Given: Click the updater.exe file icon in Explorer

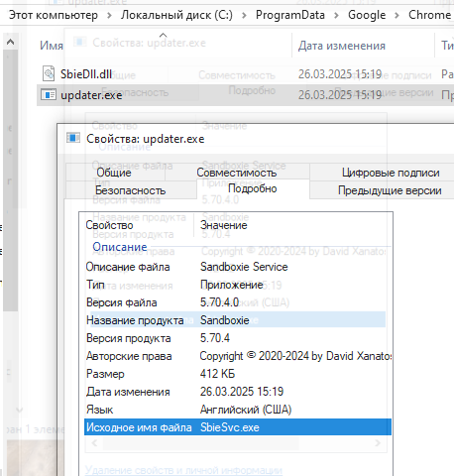Looking at the screenshot, I should tap(49, 95).
